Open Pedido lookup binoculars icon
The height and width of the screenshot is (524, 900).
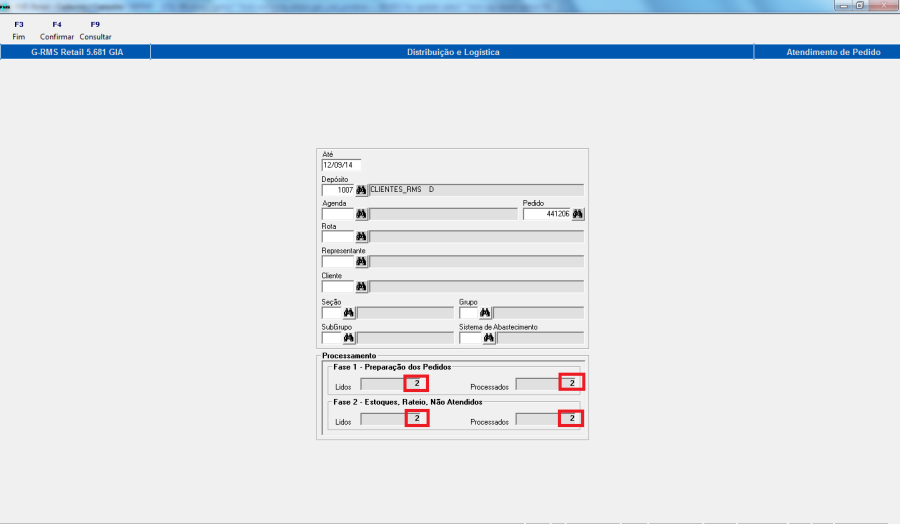577,214
